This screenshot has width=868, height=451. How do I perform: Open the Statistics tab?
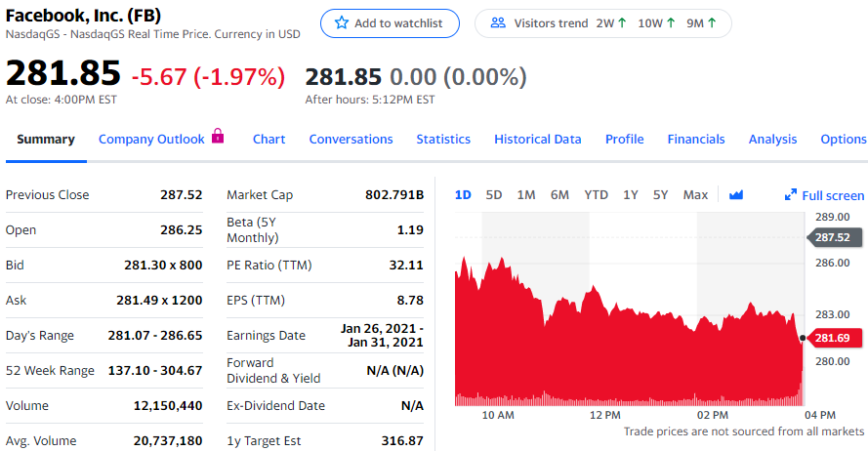tap(443, 139)
